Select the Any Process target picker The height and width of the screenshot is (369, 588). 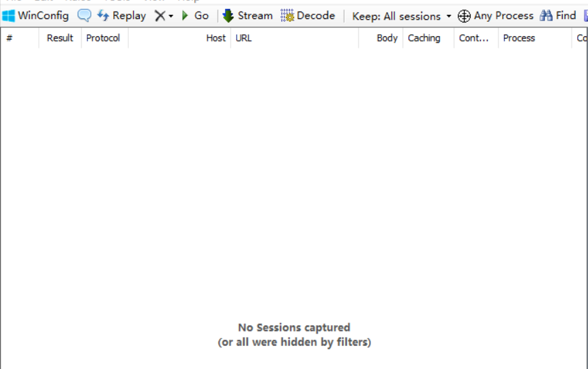pos(495,16)
